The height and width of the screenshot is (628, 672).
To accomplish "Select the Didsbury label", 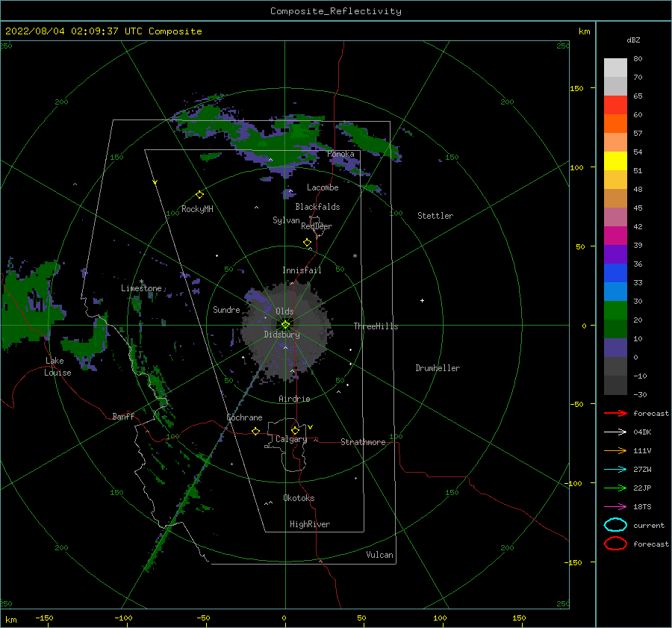I will [281, 335].
